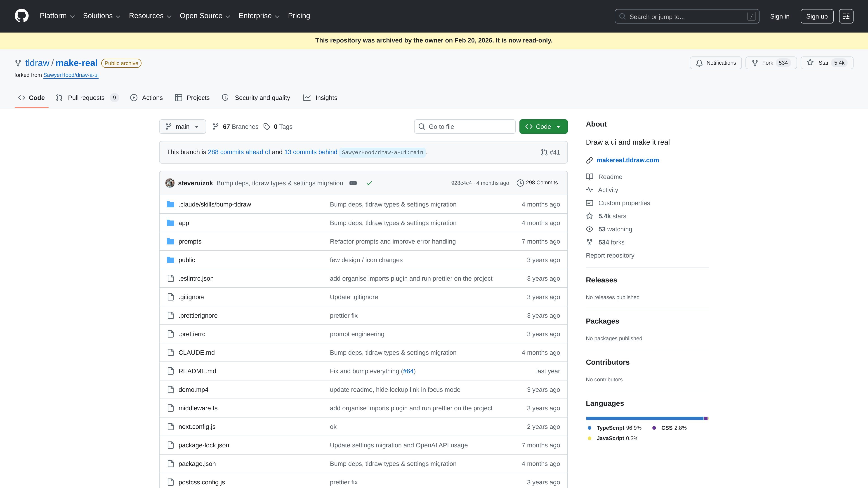Viewport: 868px width, 488px height.
Task: Go to the GitHub homepage logo
Action: click(21, 16)
